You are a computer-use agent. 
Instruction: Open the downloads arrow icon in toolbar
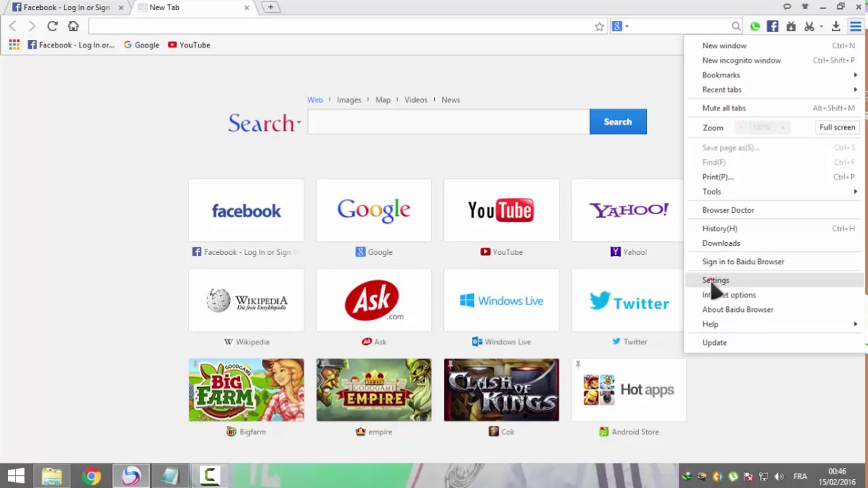[x=836, y=26]
